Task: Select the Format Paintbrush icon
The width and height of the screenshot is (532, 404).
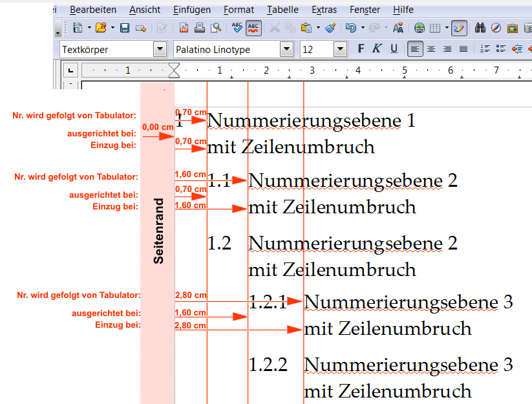Action: 330,27
